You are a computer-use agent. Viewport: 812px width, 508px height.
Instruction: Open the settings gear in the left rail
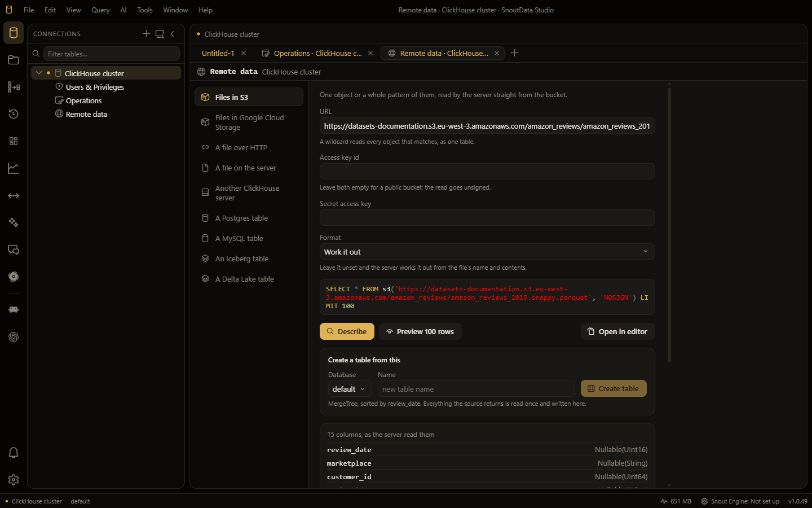[14, 480]
